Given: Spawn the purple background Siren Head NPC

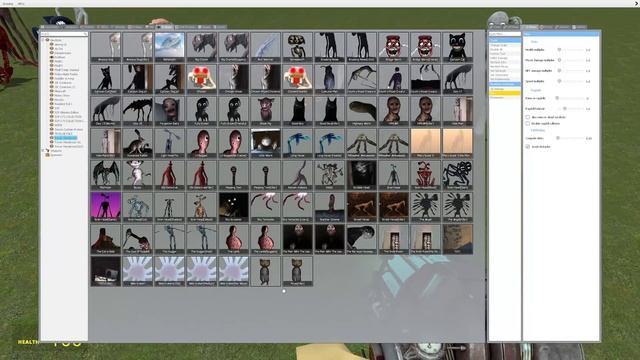Looking at the screenshot, I should [x=105, y=207].
